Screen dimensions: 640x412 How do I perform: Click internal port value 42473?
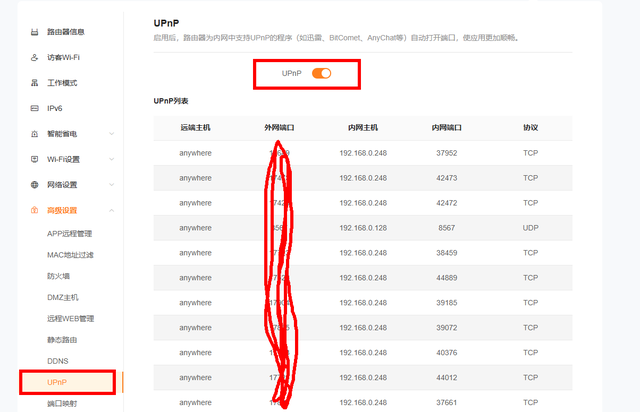[x=447, y=178]
